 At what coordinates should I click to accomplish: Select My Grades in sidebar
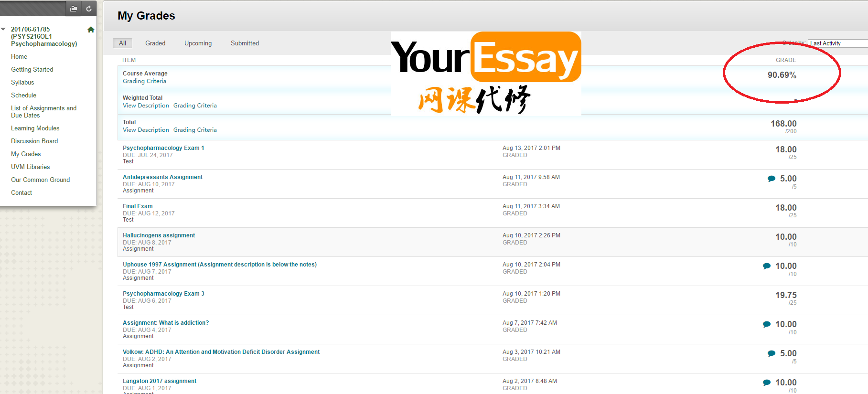click(26, 154)
